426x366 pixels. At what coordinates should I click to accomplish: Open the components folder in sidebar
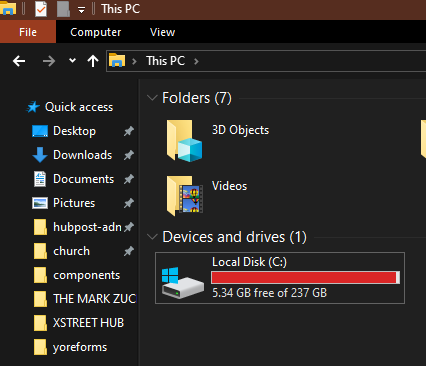(87, 275)
